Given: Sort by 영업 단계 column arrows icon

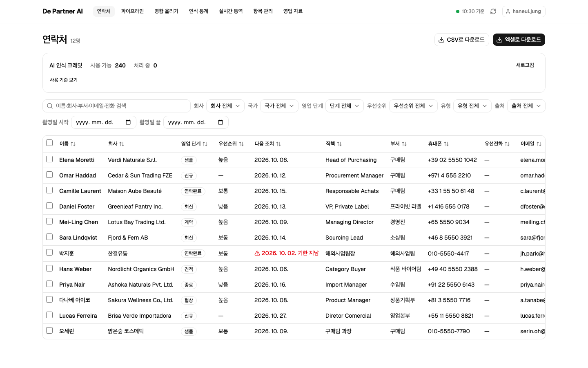Looking at the screenshot, I should [205, 144].
